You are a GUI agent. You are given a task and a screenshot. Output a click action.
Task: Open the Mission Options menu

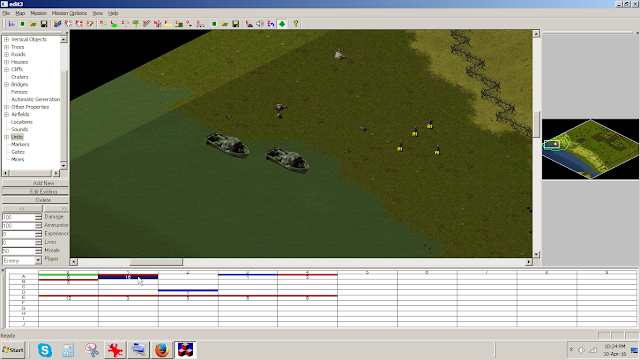(x=69, y=13)
